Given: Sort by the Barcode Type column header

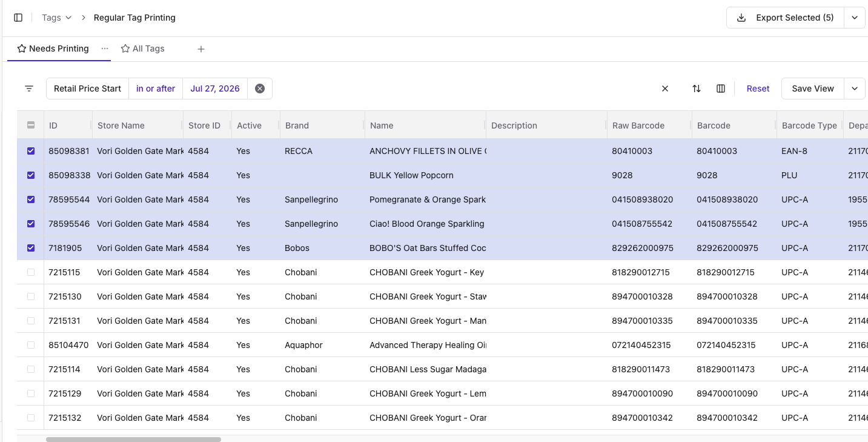Looking at the screenshot, I should click(x=810, y=126).
